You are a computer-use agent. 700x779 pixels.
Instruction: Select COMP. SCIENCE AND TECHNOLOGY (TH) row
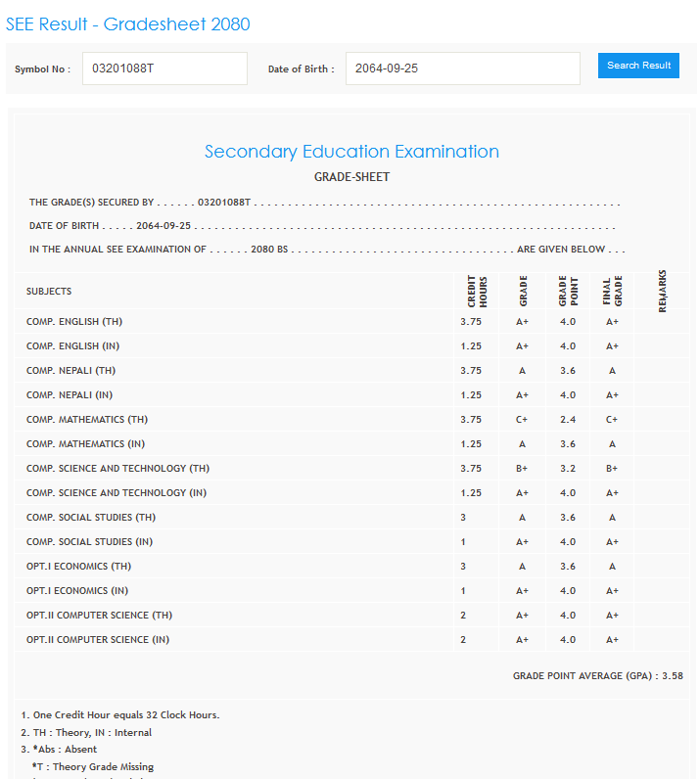[118, 469]
